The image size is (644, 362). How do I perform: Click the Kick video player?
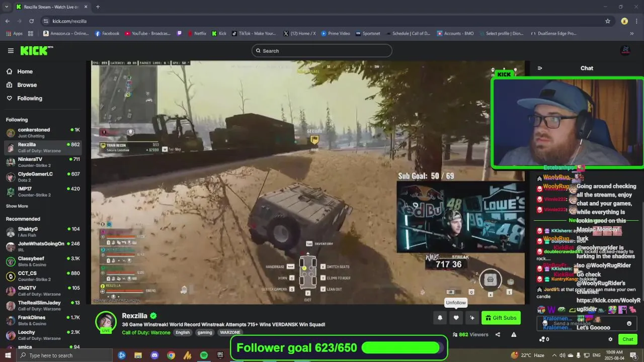click(308, 183)
